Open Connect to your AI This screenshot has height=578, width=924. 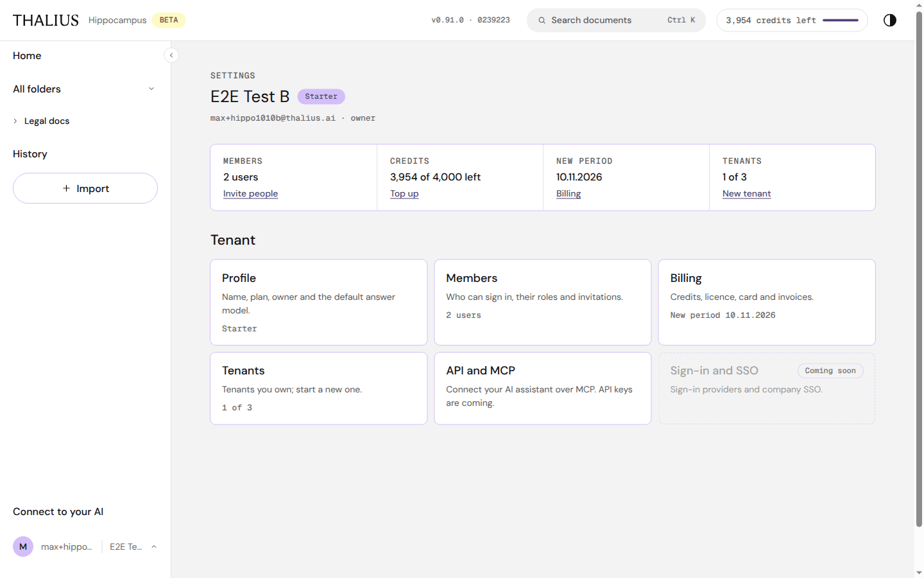coord(58,512)
